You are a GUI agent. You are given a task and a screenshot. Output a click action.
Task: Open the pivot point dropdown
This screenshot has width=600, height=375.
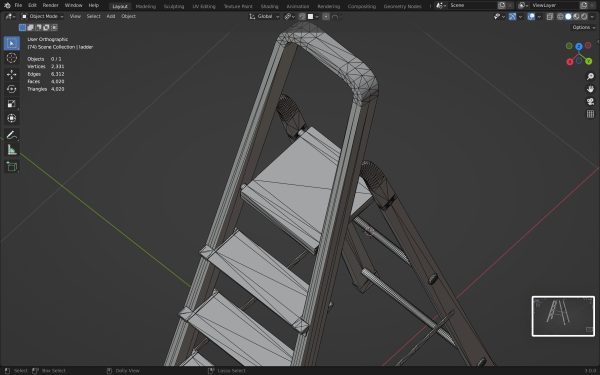click(x=290, y=16)
